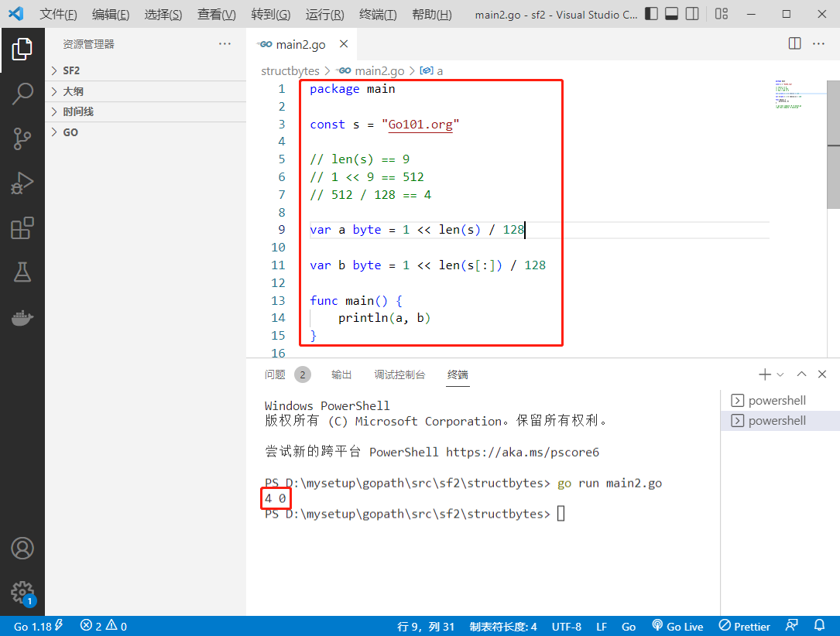The width and height of the screenshot is (840, 636).
Task: Switch to the 调试控制台 debug console tab
Action: [x=399, y=374]
